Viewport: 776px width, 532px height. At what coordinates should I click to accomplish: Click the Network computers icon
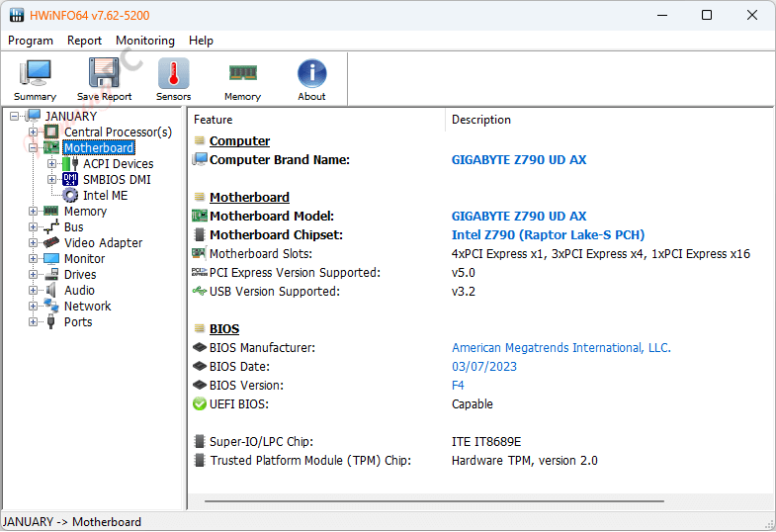click(51, 306)
